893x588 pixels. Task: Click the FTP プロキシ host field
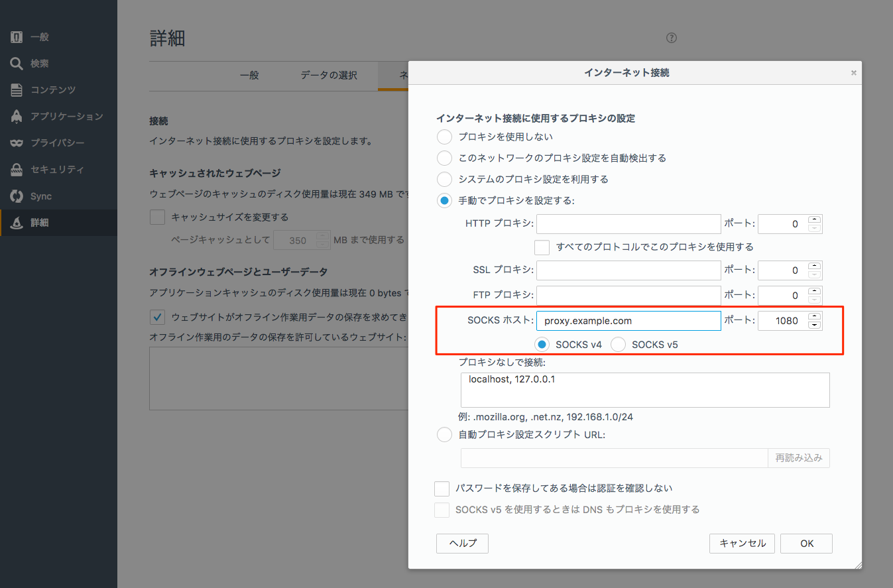(628, 296)
